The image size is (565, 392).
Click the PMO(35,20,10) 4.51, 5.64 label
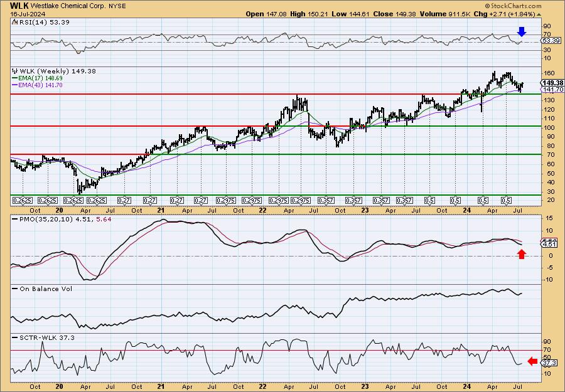coord(65,219)
